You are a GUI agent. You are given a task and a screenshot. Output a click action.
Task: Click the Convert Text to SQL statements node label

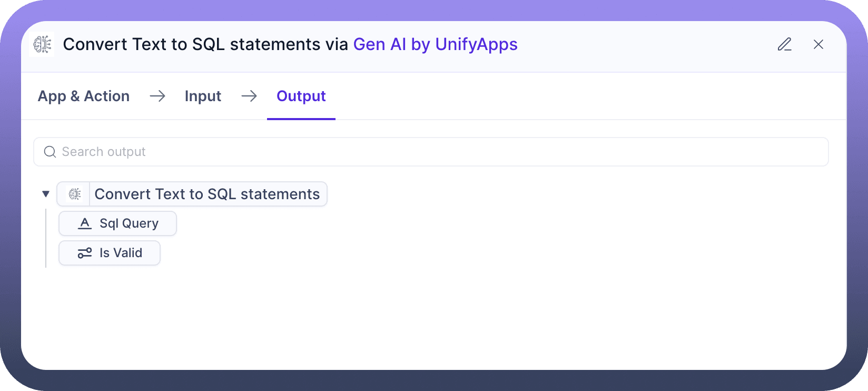207,194
